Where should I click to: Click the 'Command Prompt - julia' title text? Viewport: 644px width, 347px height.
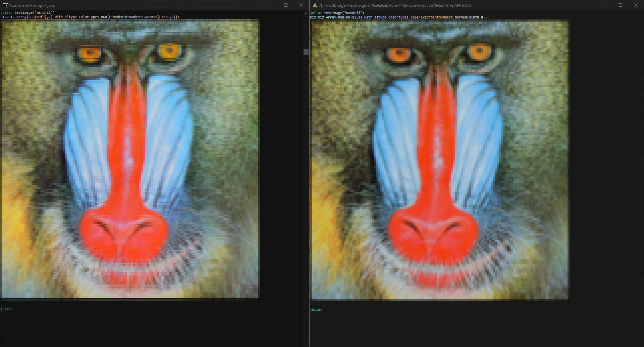tap(32, 5)
